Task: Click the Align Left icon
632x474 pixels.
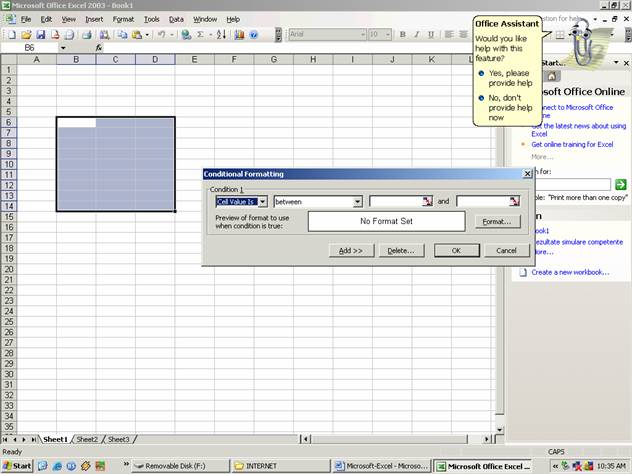Action: (449, 35)
